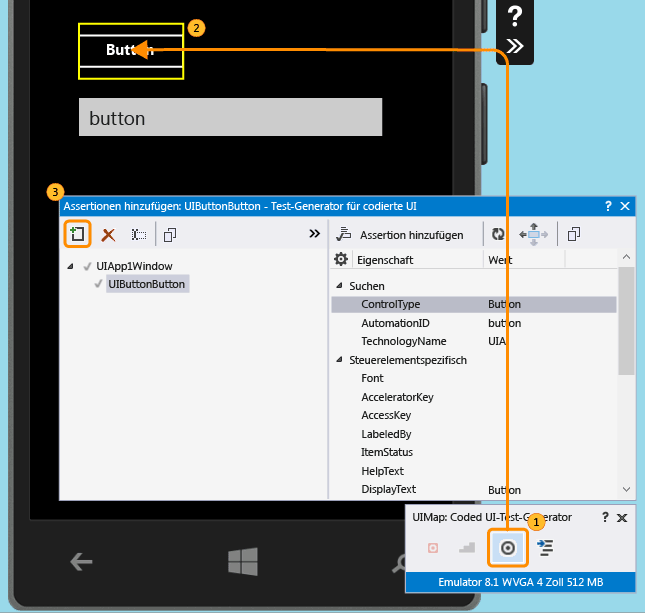The height and width of the screenshot is (613, 645).
Task: Click the generate code icon in UIMap
Action: click(x=545, y=548)
